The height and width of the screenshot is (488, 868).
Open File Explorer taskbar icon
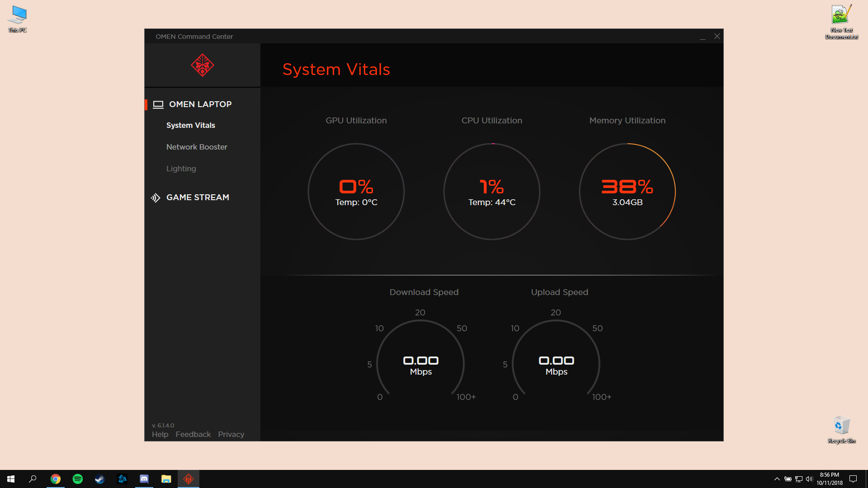click(x=166, y=479)
